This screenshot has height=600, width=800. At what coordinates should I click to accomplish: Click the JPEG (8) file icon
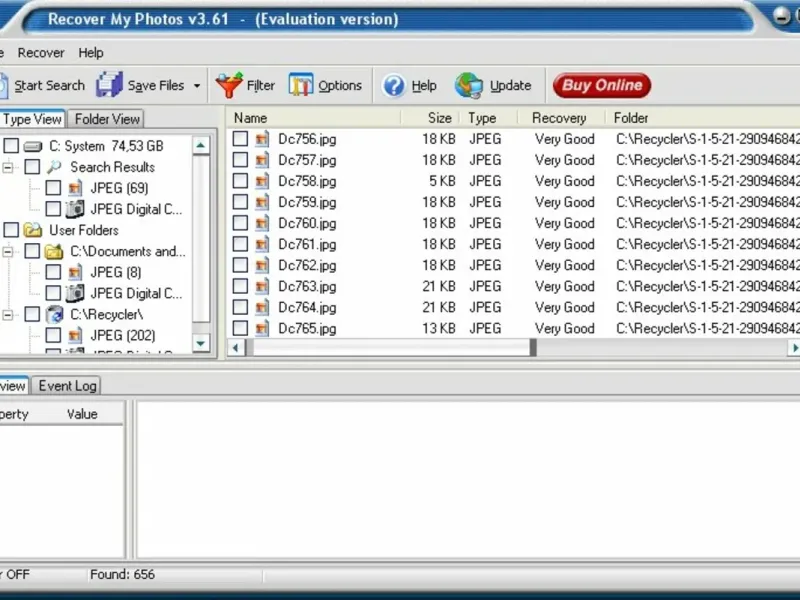click(x=74, y=272)
